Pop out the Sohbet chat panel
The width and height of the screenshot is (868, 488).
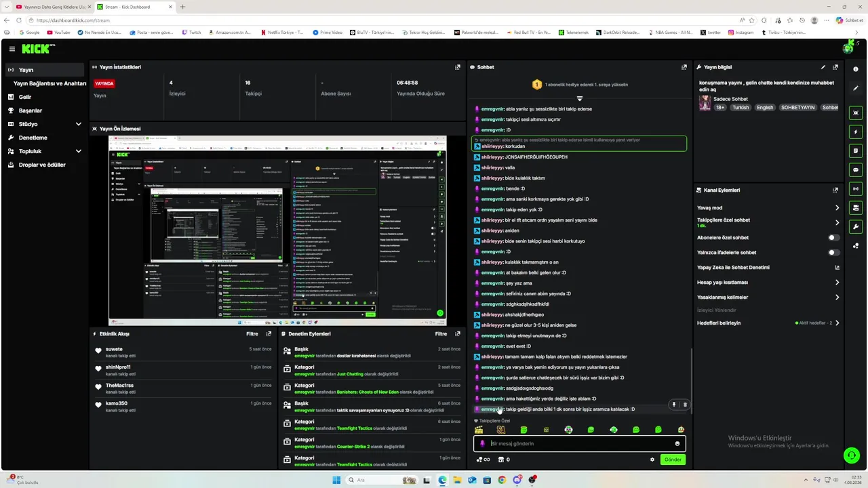click(x=684, y=67)
